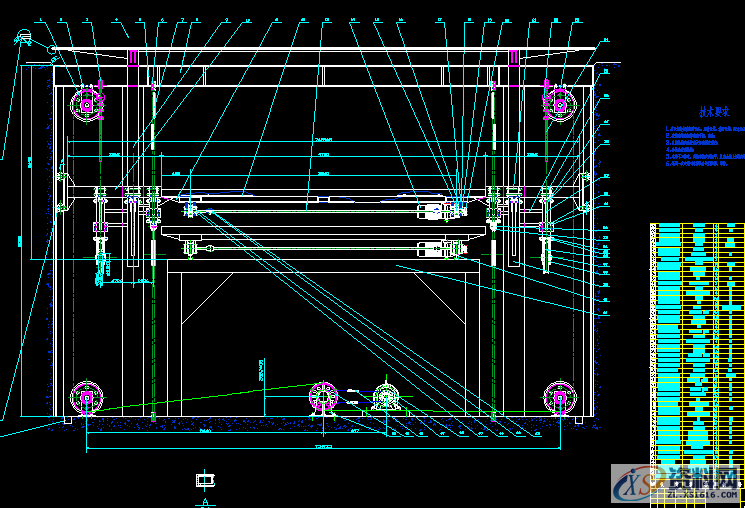Click the 技术要求 heading text
Screen dimensions: 745x508
point(713,114)
